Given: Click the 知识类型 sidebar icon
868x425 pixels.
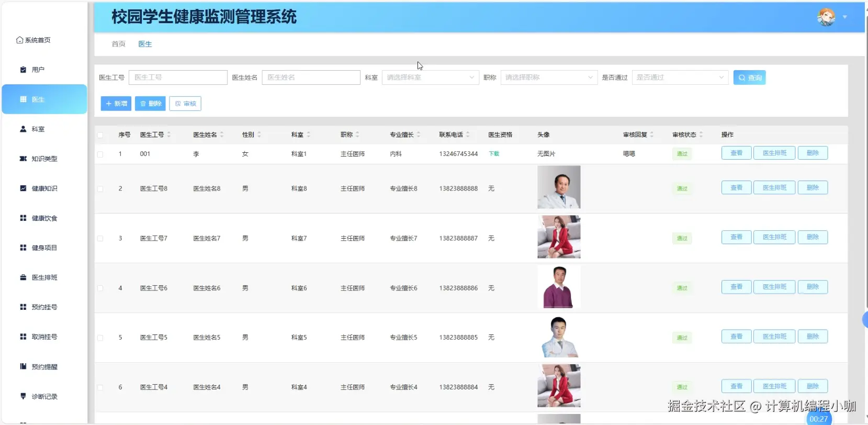Looking at the screenshot, I should (23, 159).
